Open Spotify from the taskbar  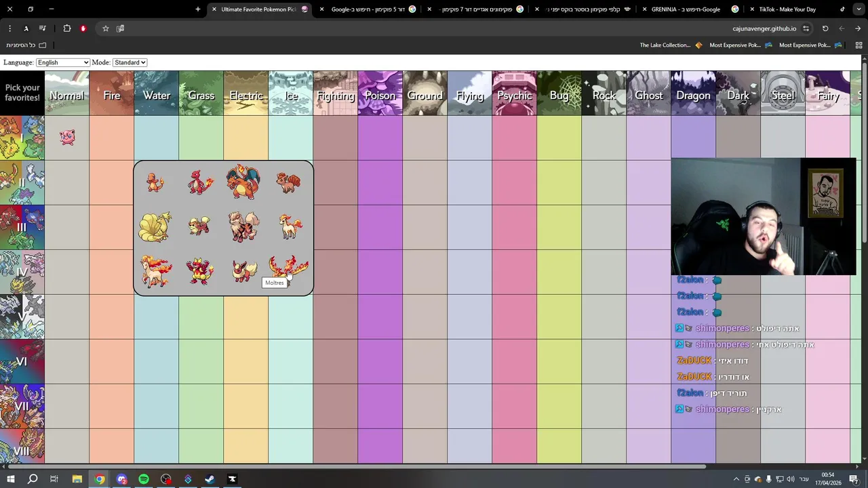(144, 479)
